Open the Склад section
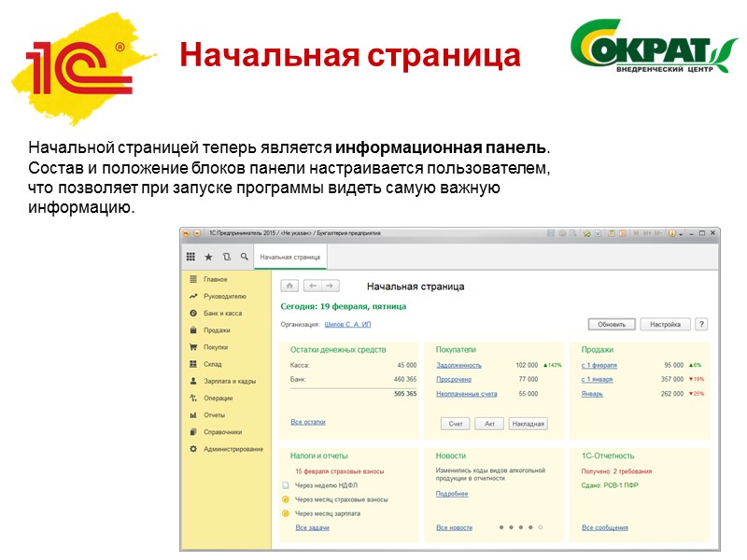 (x=213, y=364)
